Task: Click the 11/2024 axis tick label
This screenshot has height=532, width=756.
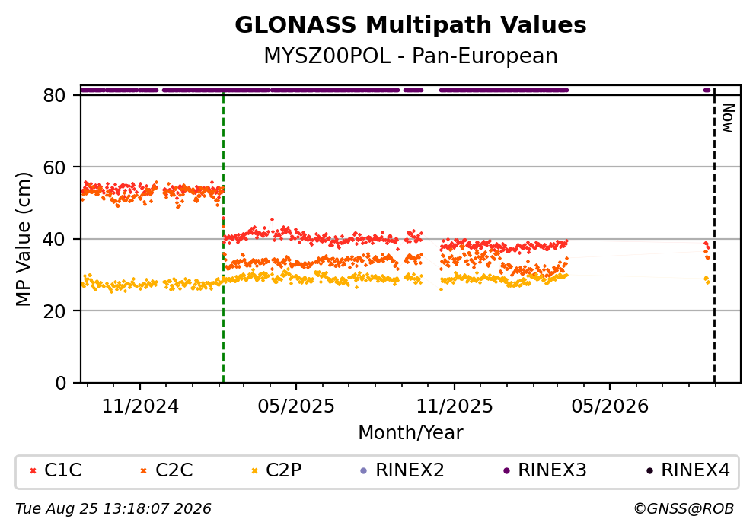Action: pyautogui.click(x=140, y=406)
